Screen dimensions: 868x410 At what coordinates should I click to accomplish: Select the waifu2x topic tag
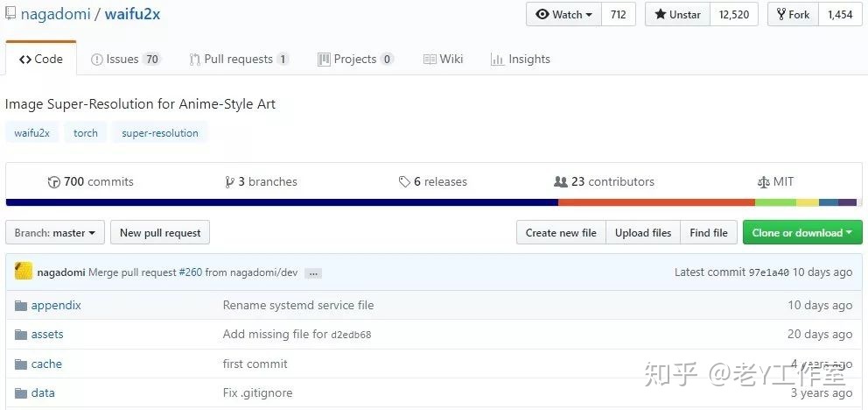[31, 133]
